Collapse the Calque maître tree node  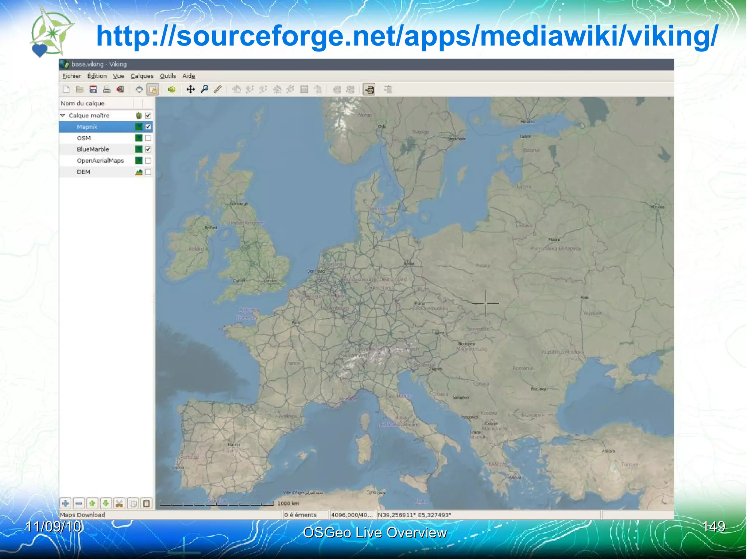click(x=63, y=116)
